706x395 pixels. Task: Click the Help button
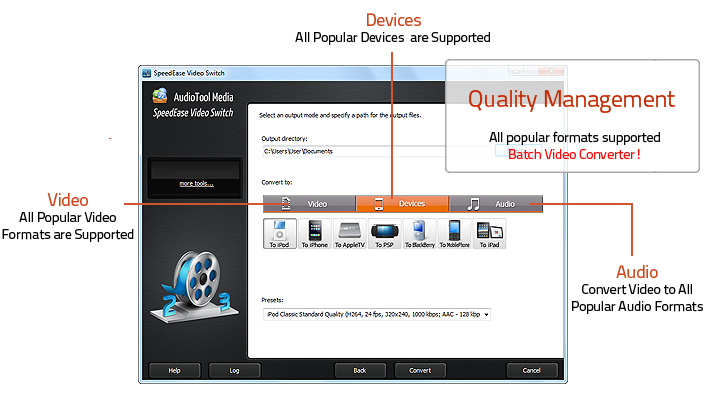coord(175,371)
